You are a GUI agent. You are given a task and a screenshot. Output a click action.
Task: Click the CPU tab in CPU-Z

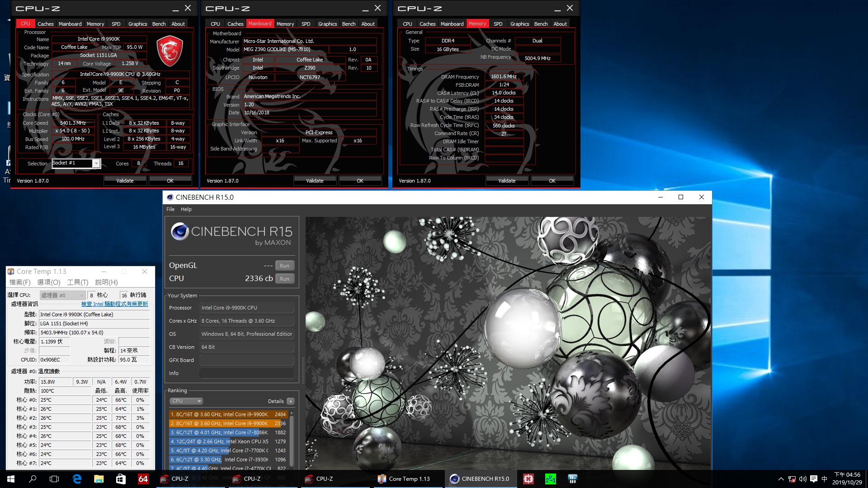pos(26,24)
